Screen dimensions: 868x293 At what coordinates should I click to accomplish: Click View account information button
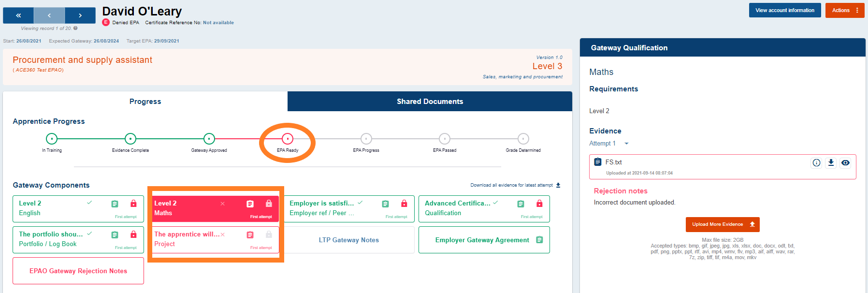tap(784, 10)
